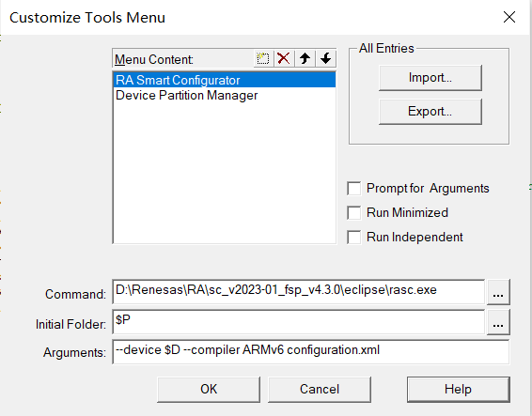Focus the Command input field
Image resolution: width=532 pixels, height=416 pixels.
click(x=298, y=291)
